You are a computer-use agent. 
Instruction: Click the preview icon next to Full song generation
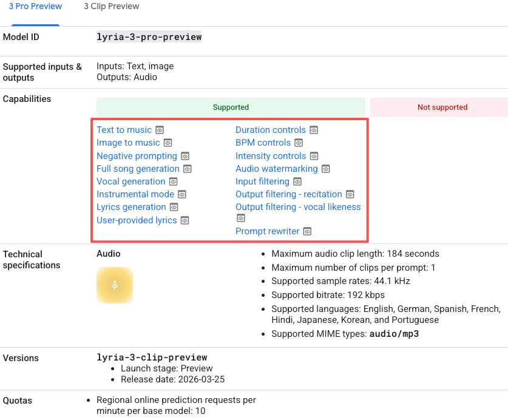click(188, 169)
